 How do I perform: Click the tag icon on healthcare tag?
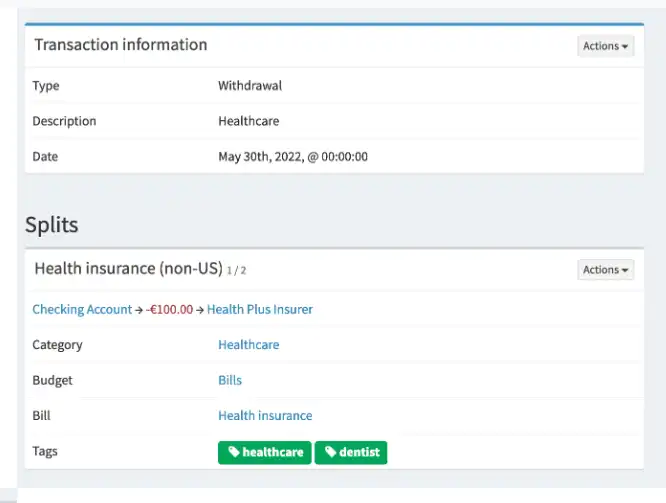[x=234, y=453]
